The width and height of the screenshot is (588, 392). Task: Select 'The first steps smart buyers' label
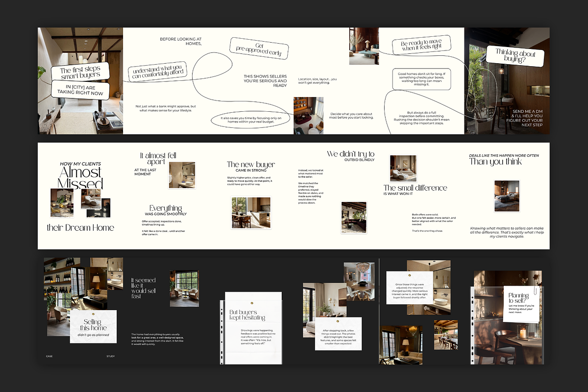coord(79,73)
